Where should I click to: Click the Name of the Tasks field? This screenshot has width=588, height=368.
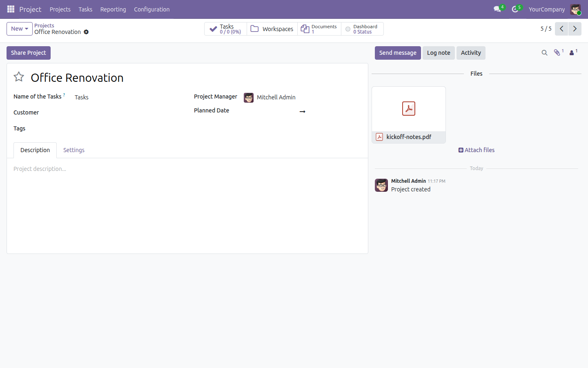click(x=128, y=97)
